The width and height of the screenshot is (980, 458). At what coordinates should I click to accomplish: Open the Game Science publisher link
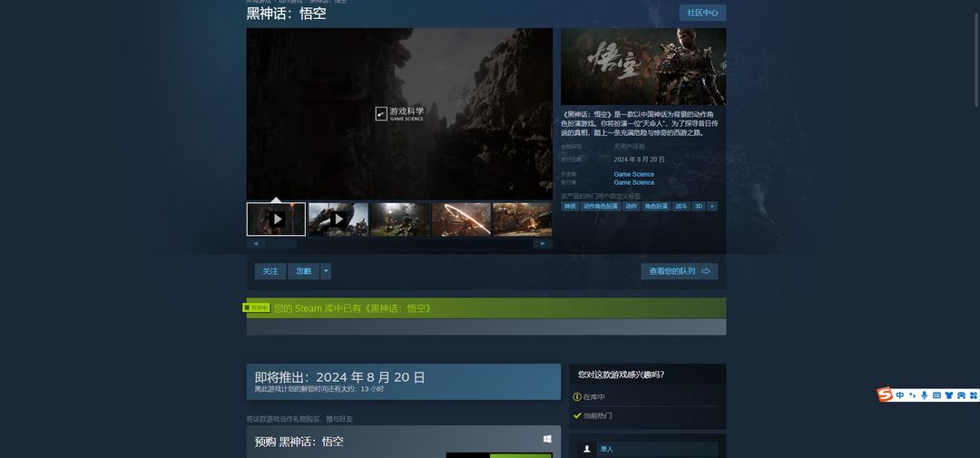pyautogui.click(x=633, y=182)
